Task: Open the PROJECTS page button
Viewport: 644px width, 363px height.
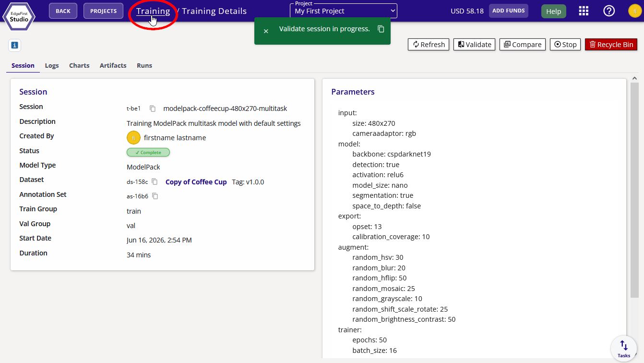Action: 103,11
